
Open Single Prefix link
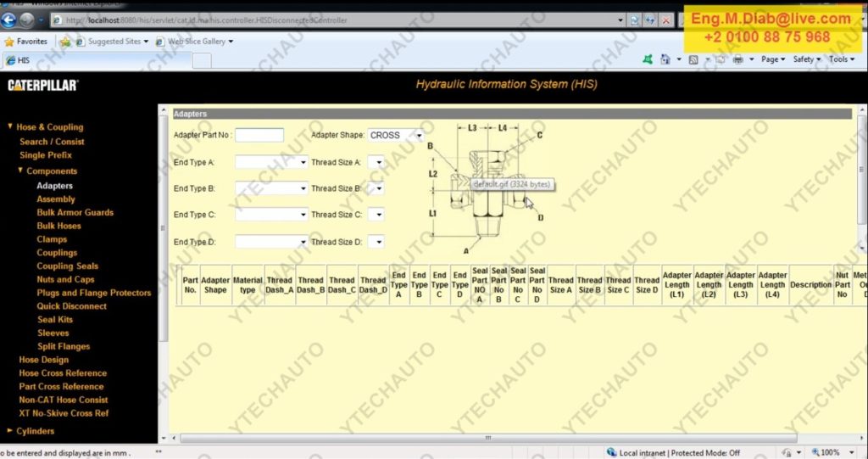point(46,155)
